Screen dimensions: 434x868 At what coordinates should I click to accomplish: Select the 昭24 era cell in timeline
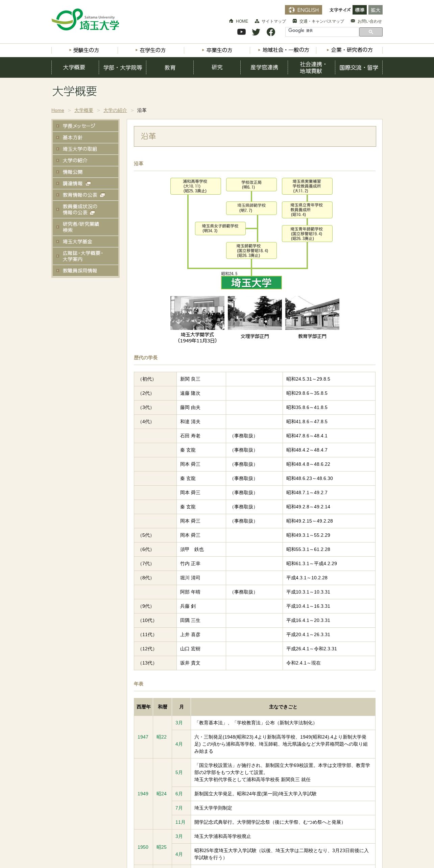pos(163,794)
